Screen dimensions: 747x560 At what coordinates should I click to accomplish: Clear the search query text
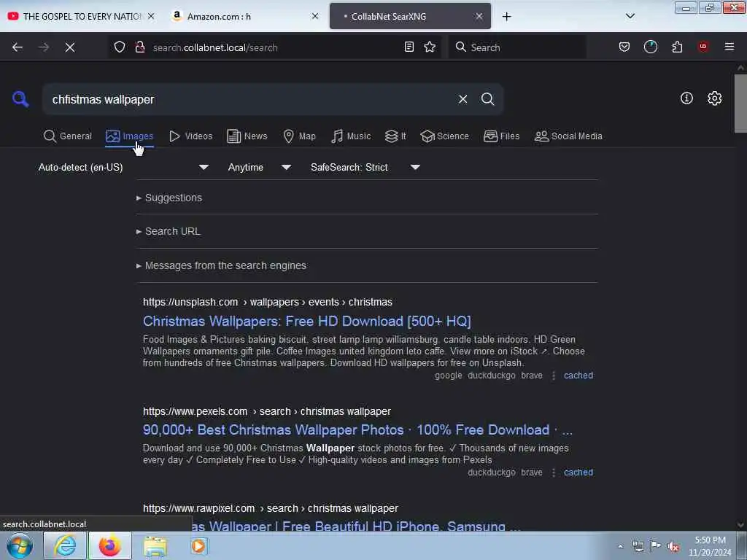[462, 99]
